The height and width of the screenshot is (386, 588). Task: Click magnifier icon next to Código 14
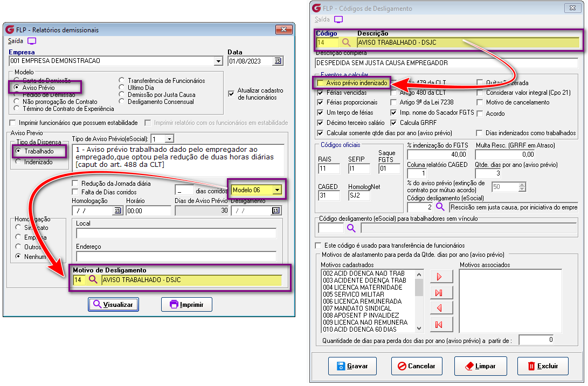(x=346, y=43)
